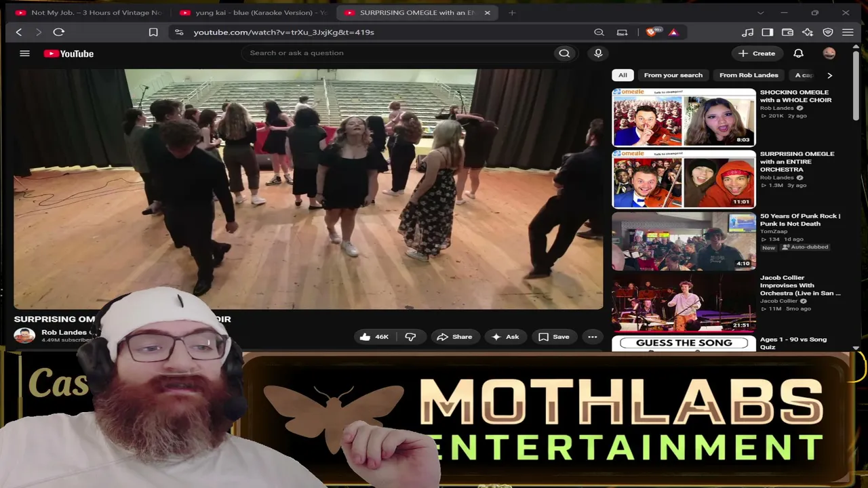
Task: Click into the YouTube search field
Action: click(397, 54)
